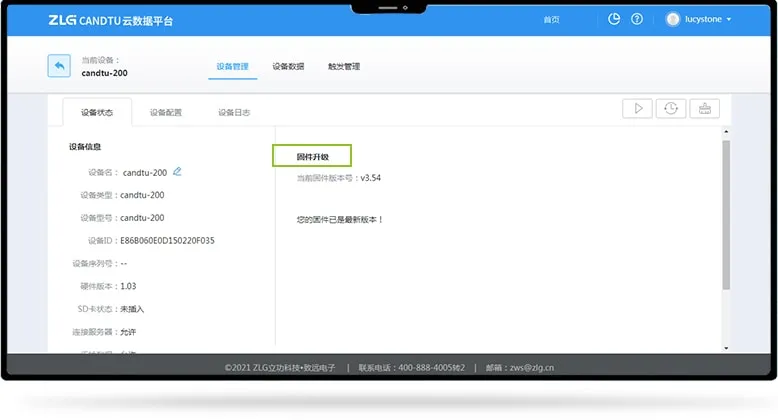Click the lucystone user avatar
The height and width of the screenshot is (420, 778).
pos(672,19)
